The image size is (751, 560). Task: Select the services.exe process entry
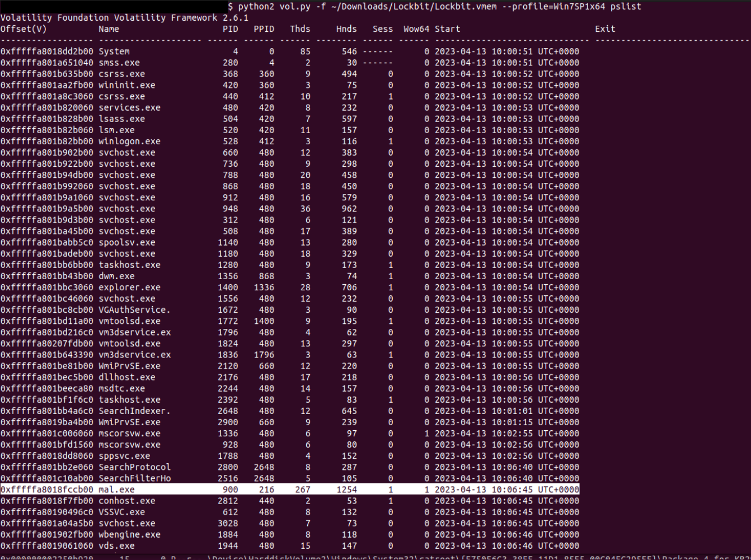129,107
